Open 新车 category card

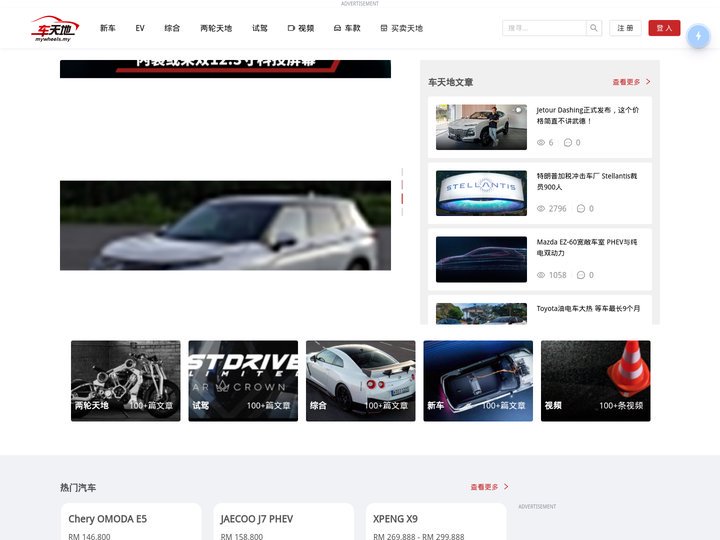tap(478, 381)
